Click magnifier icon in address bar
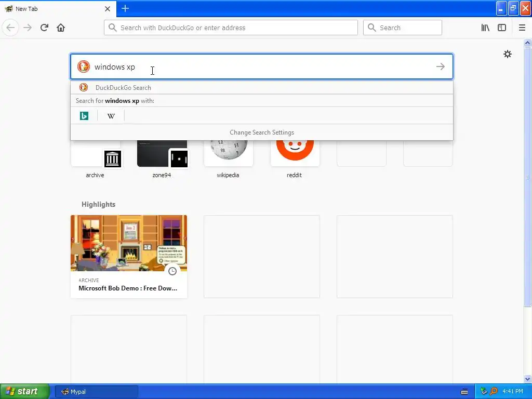532x399 pixels. [x=113, y=28]
